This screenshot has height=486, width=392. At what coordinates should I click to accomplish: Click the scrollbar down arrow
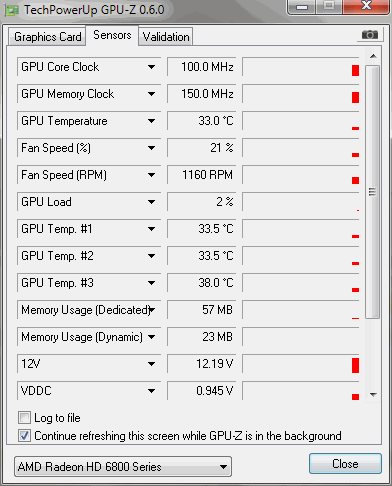click(373, 395)
